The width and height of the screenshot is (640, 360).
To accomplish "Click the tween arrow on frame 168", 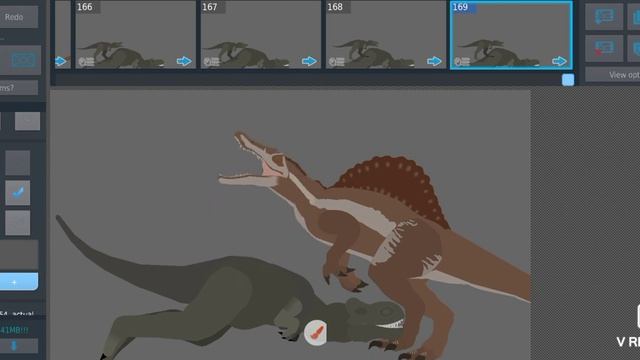I will [434, 61].
